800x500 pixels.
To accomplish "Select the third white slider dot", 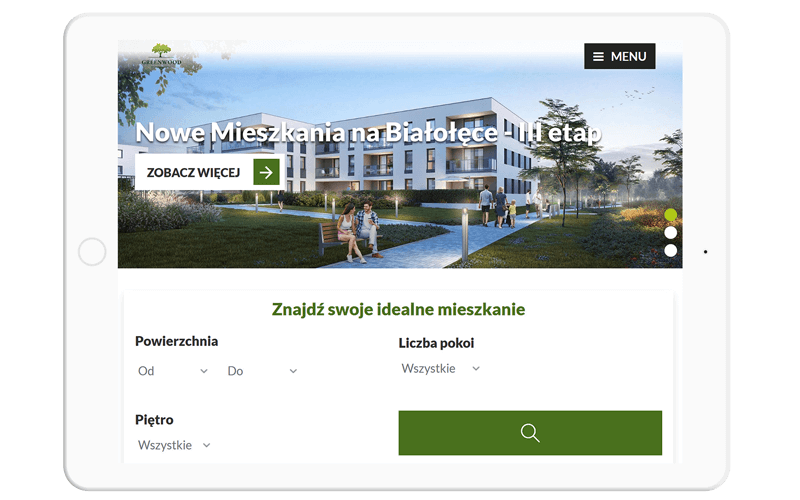I will pos(671,251).
